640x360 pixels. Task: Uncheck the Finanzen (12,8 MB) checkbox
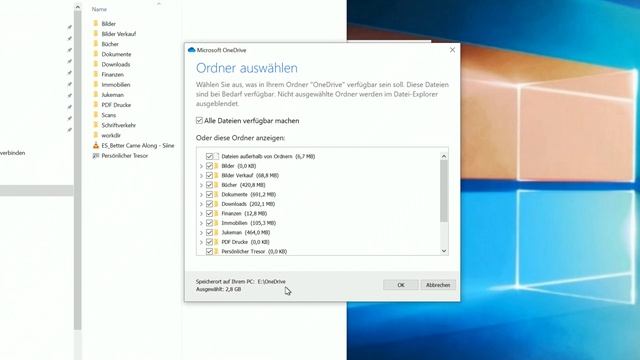coord(209,213)
